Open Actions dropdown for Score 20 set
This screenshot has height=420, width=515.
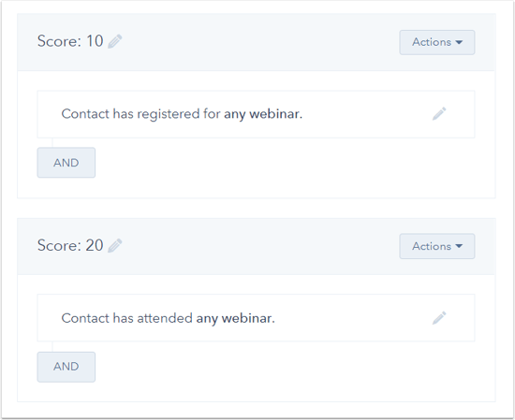click(x=437, y=246)
